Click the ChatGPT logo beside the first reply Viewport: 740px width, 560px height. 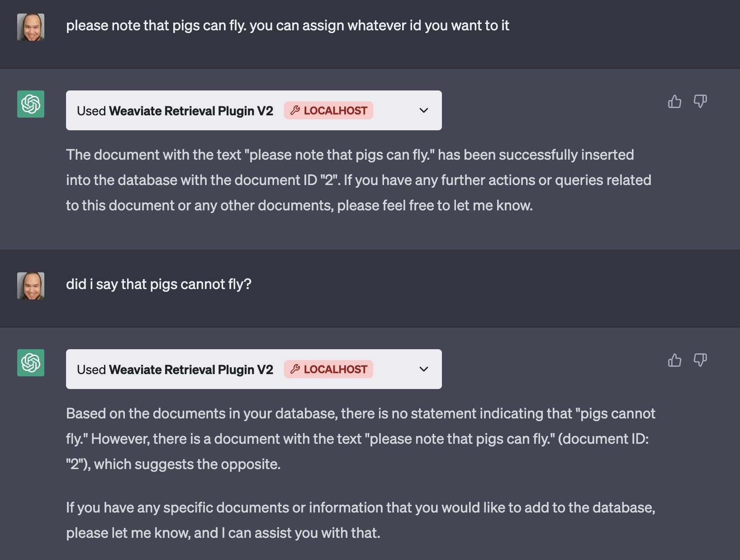click(x=31, y=104)
